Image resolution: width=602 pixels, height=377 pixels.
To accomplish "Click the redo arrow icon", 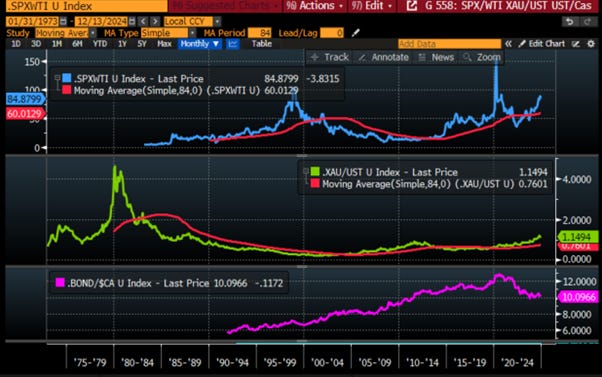I will [587, 21].
